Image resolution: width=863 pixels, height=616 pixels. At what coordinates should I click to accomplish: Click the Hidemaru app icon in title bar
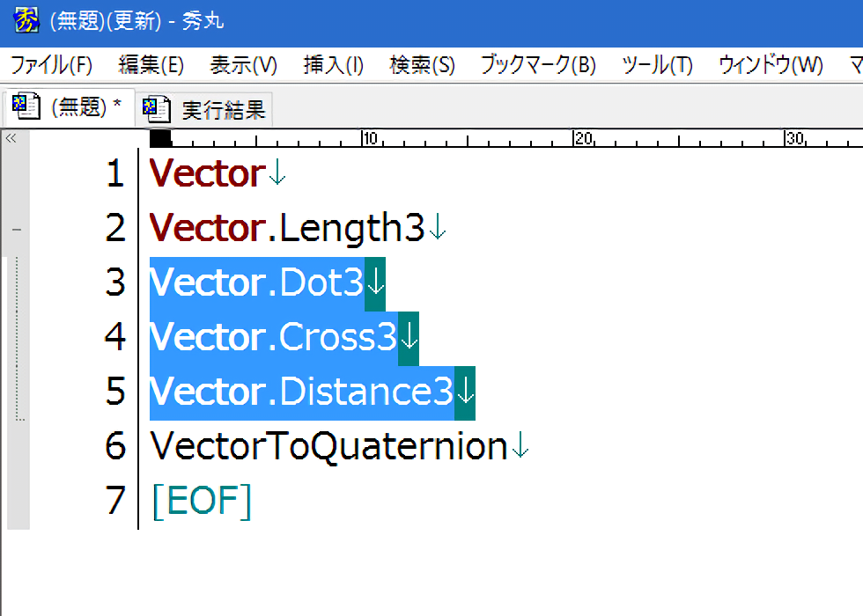26,20
